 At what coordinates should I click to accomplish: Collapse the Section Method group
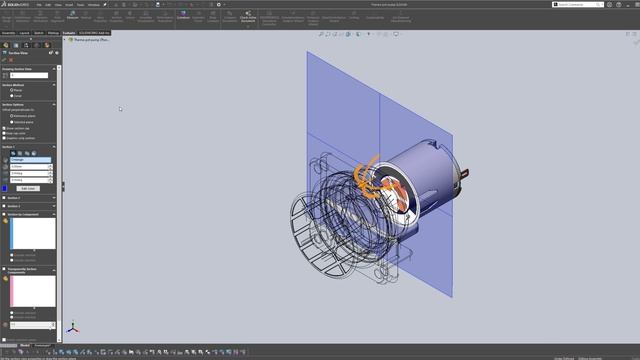pyautogui.click(x=54, y=85)
